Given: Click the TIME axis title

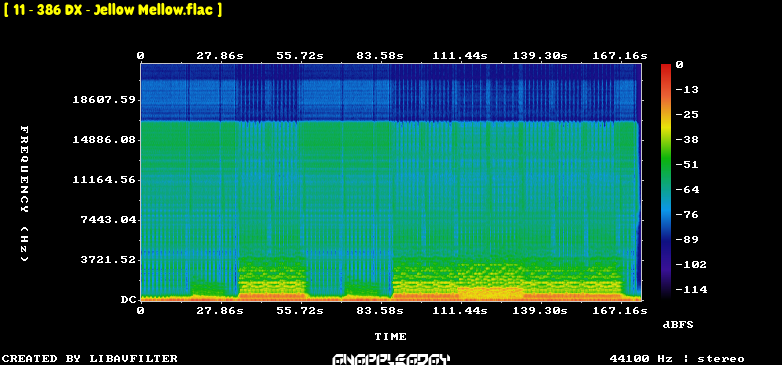Looking at the screenshot, I should pos(391,337).
